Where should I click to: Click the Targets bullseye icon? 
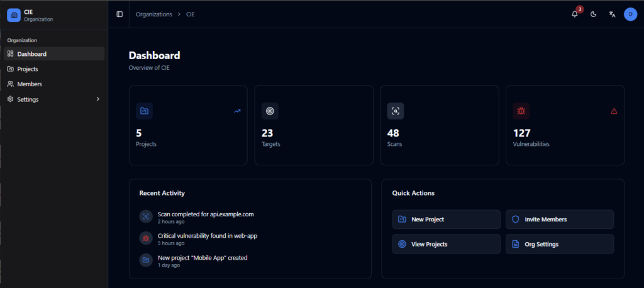[x=270, y=111]
